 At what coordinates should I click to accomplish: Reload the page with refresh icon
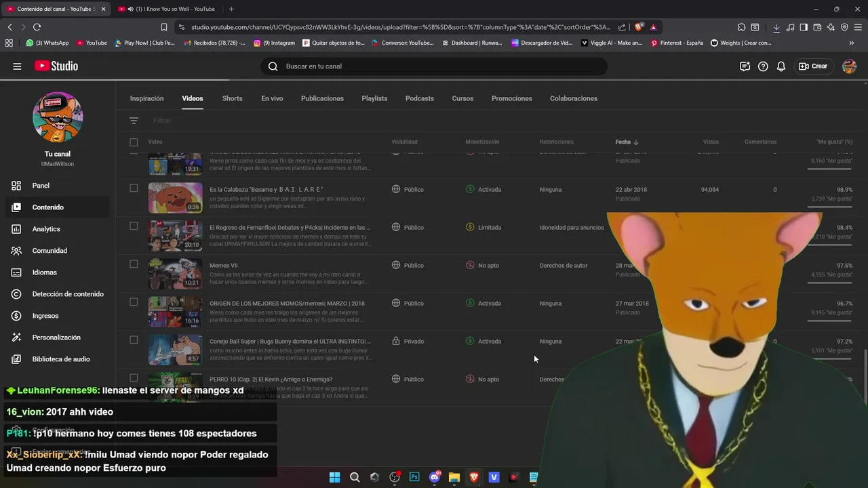point(37,27)
